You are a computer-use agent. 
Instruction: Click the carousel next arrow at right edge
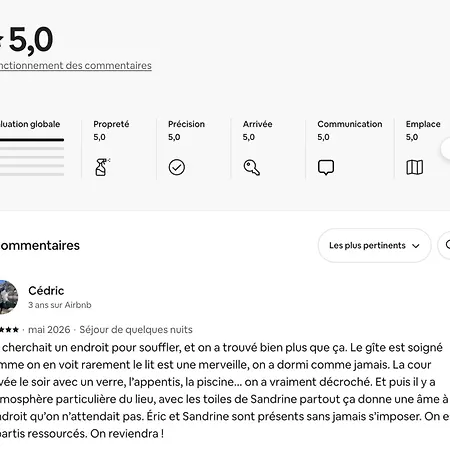446,149
